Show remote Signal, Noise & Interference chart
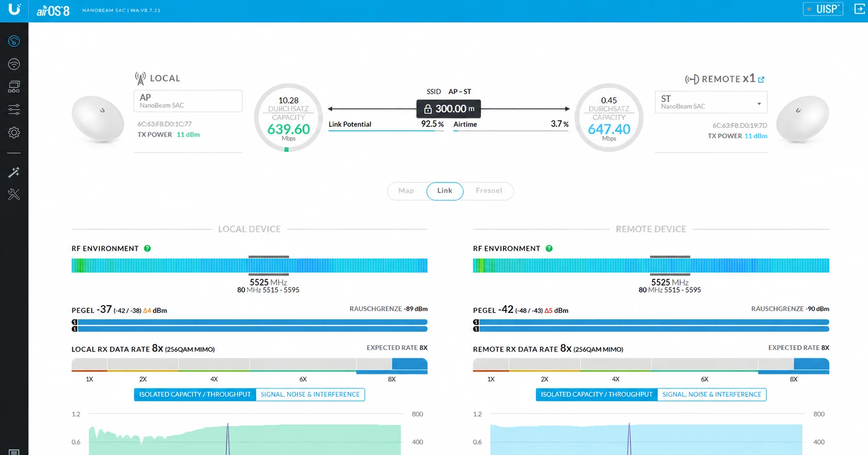Screen dimensions: 868x455 click(712, 395)
